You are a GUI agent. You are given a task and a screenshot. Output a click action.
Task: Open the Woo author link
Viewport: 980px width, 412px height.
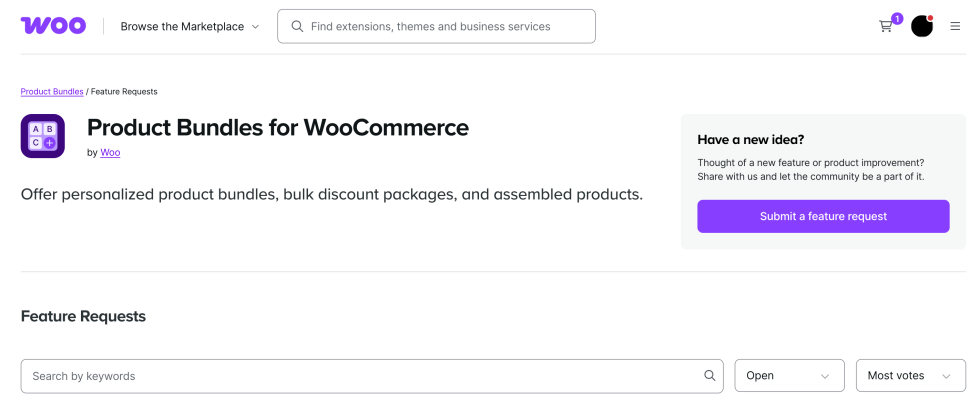point(110,153)
